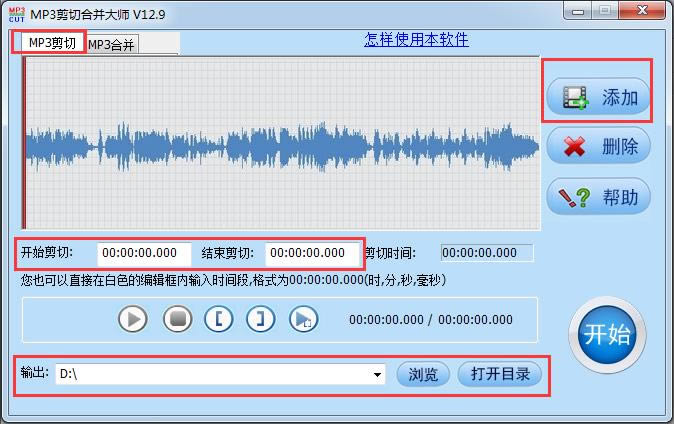674x424 pixels.
Task: Click the output path field showing D:\
Action: 220,374
